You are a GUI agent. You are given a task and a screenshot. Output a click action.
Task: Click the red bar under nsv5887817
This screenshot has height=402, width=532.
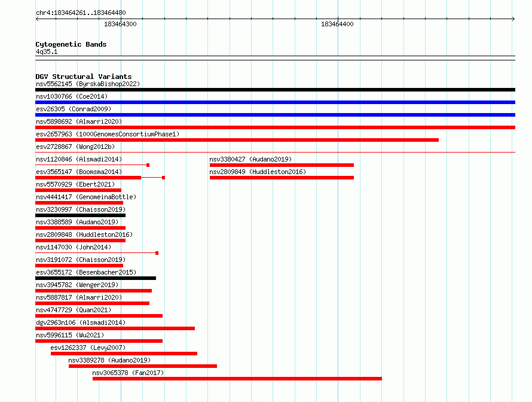pyautogui.click(x=92, y=303)
